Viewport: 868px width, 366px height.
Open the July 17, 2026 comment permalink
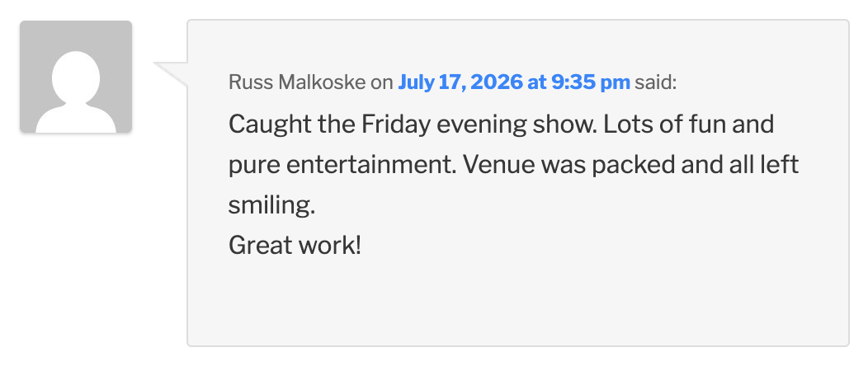(514, 83)
